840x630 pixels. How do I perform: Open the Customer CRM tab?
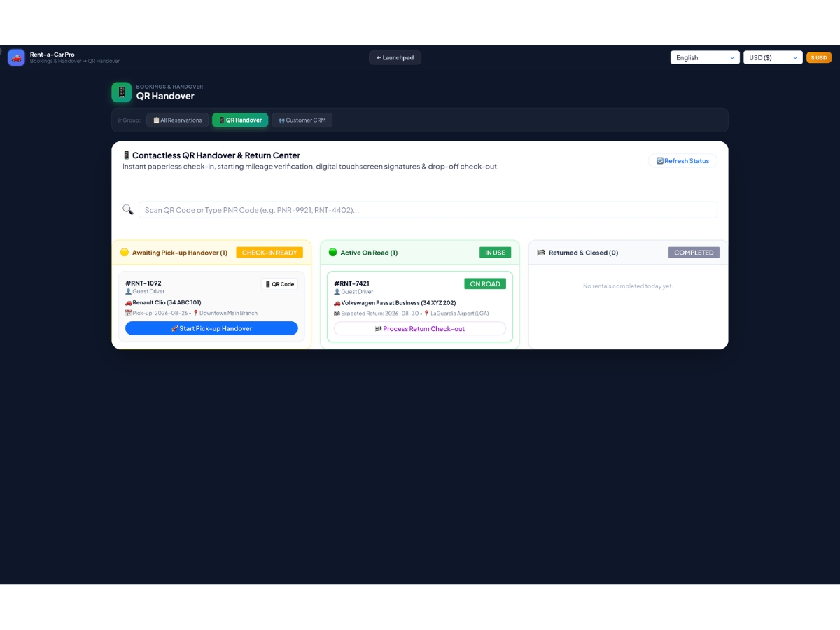tap(302, 120)
